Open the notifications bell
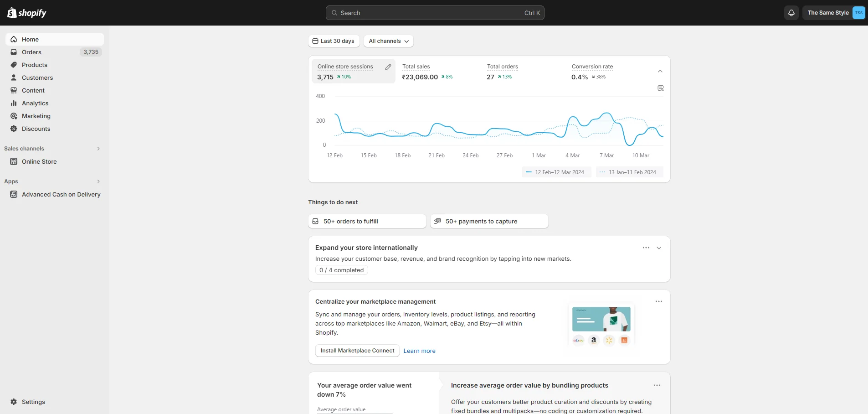The height and width of the screenshot is (414, 868). click(791, 13)
